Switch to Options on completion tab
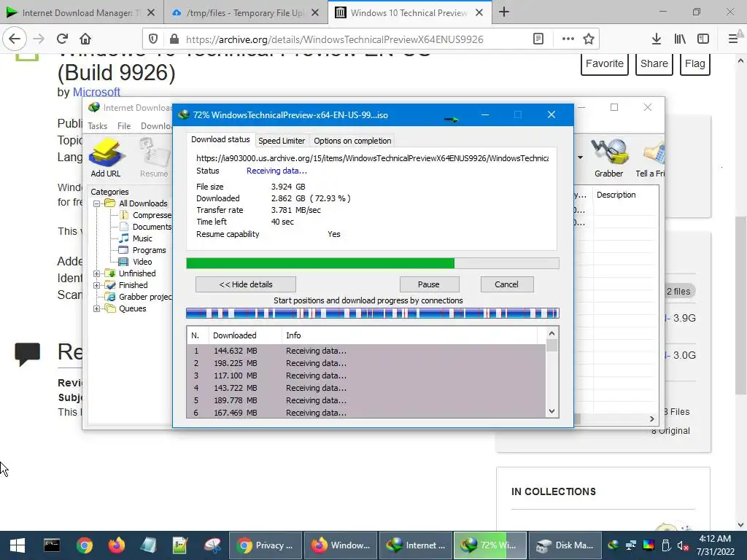This screenshot has height=560, width=747. tap(352, 141)
